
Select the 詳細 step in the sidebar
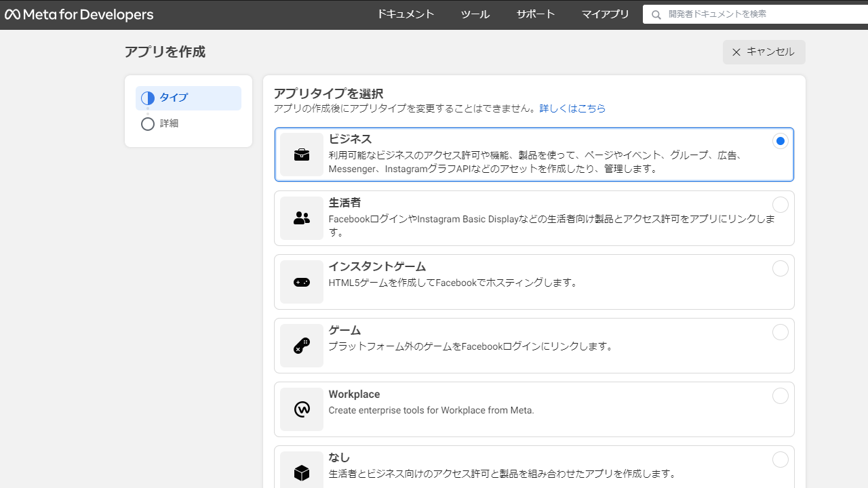pos(168,123)
